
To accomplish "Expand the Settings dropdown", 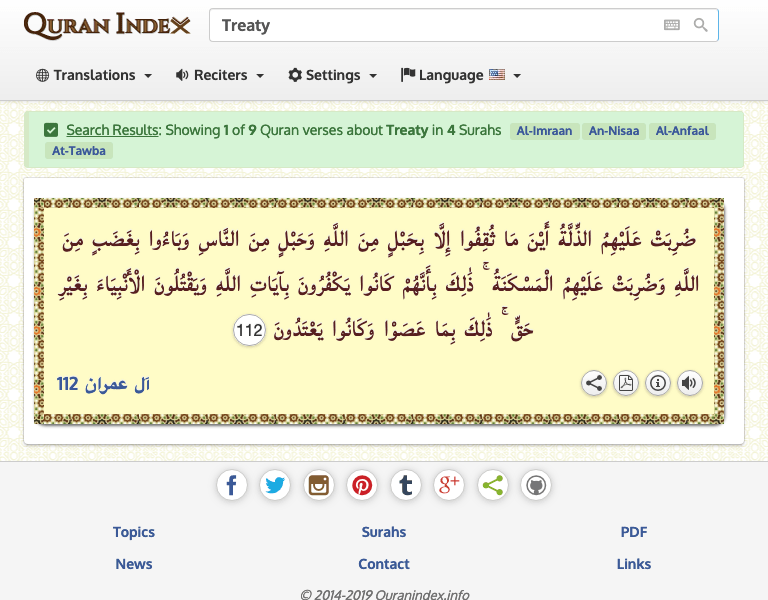I will click(x=333, y=75).
